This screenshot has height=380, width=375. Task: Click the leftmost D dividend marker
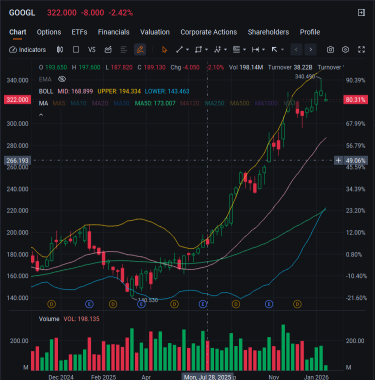pos(51,304)
